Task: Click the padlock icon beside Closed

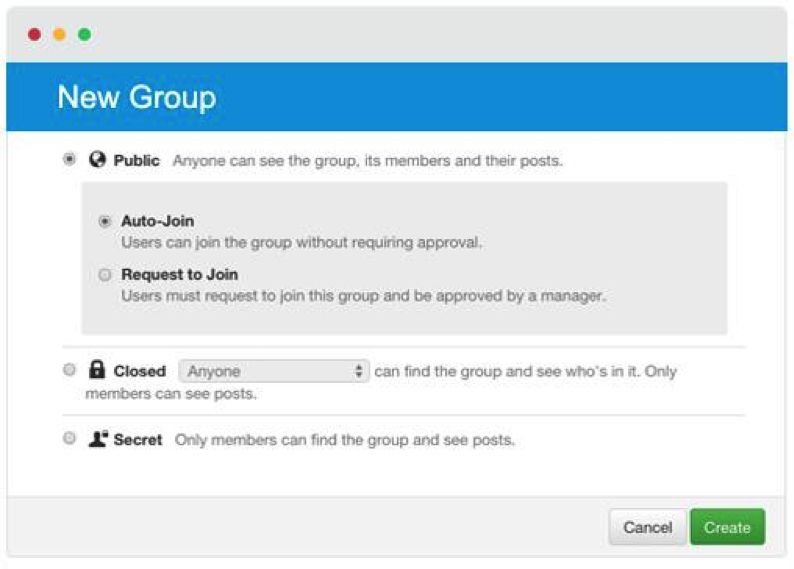Action: coord(97,370)
